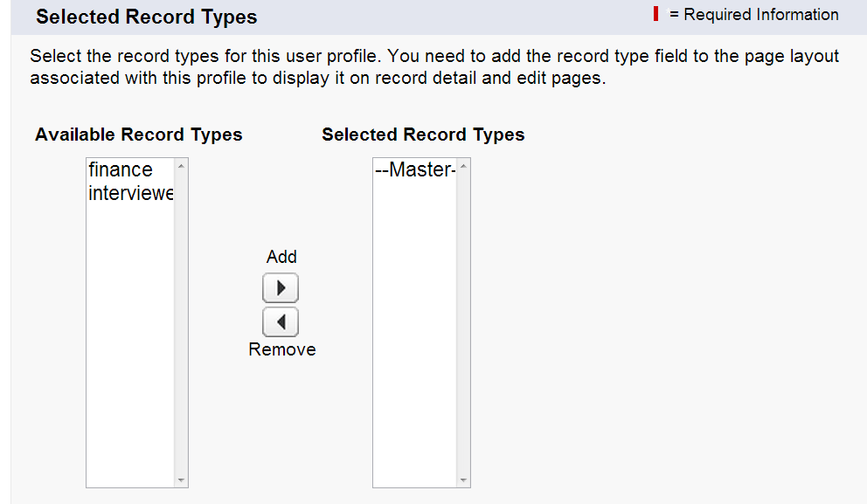This screenshot has width=867, height=504.
Task: Click the Selected Record Types column label above list
Action: [423, 135]
